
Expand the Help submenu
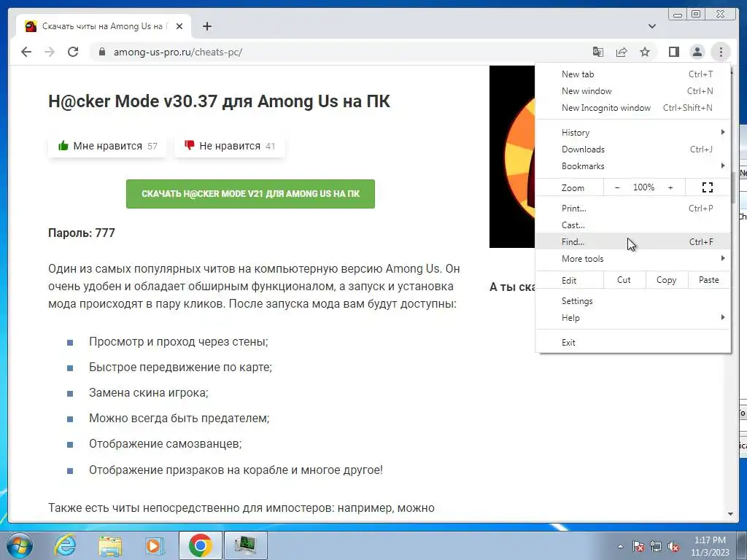coord(633,318)
